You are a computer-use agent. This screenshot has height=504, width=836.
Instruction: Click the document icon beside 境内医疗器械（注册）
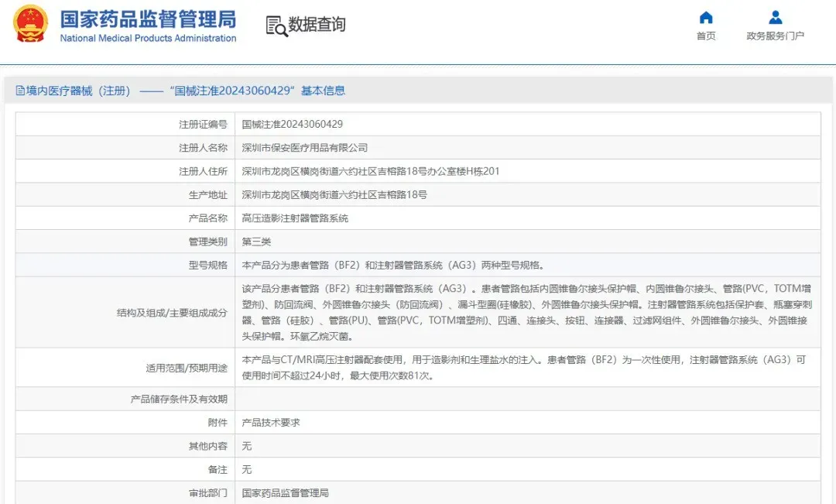[x=21, y=90]
